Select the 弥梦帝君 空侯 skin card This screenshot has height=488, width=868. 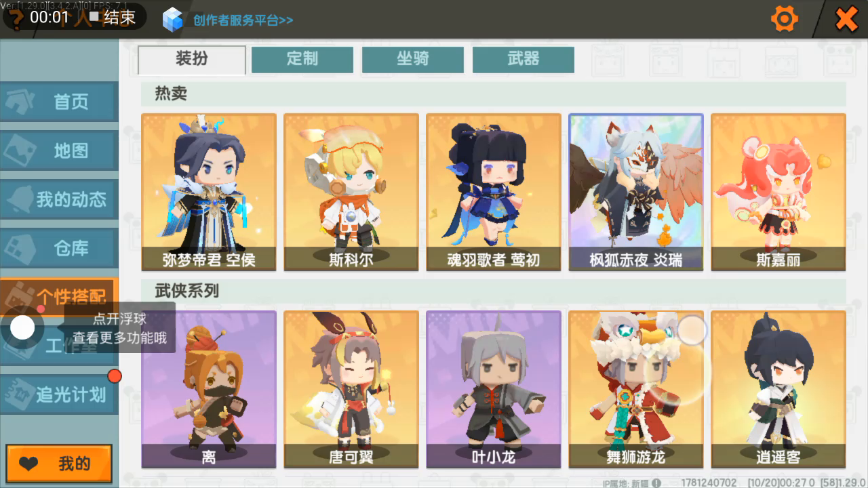pos(209,192)
